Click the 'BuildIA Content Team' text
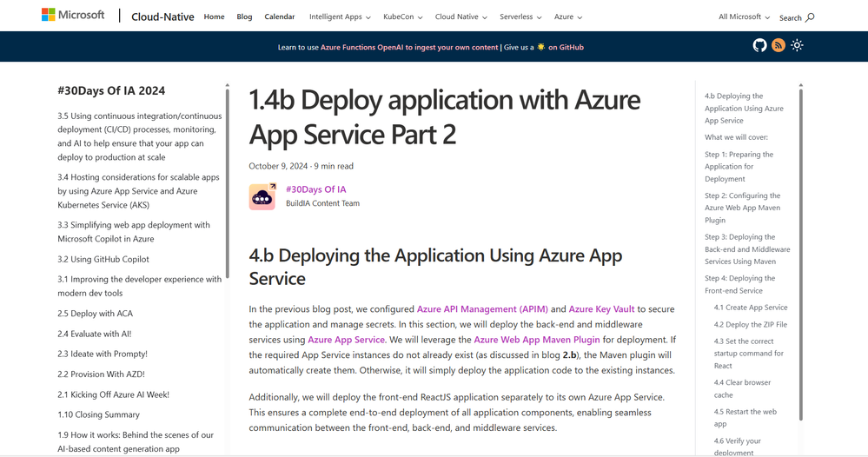 click(322, 203)
